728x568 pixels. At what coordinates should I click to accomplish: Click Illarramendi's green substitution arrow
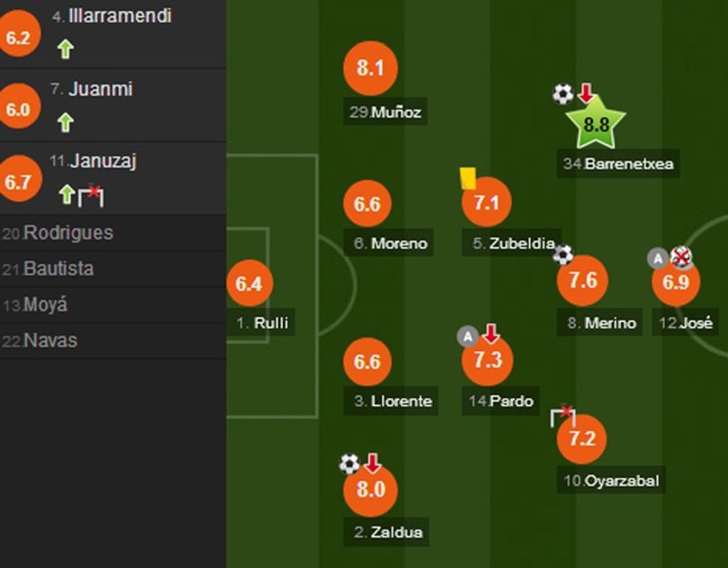(65, 49)
